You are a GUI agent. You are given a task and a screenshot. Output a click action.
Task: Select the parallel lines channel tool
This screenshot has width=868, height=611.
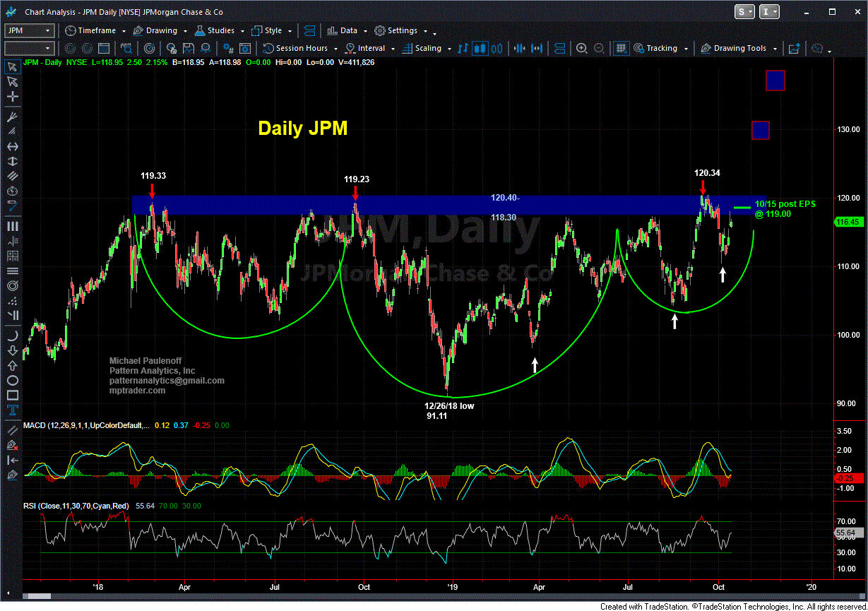coord(12,177)
